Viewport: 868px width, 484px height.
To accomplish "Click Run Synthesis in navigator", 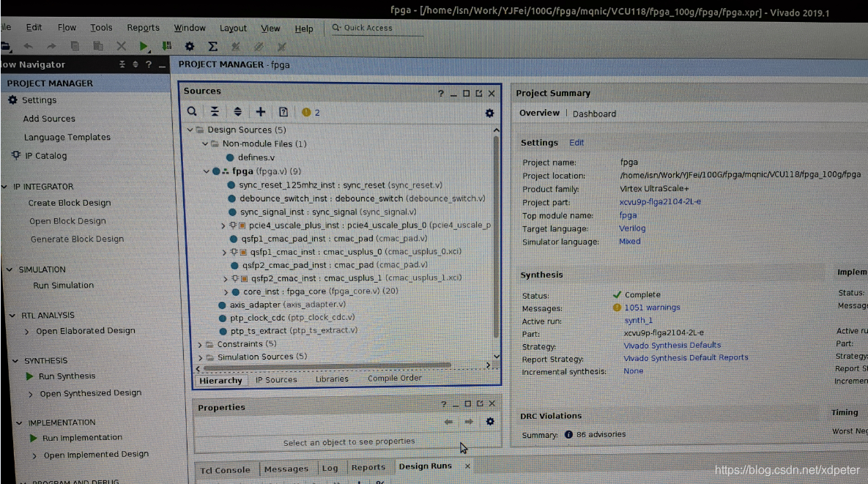I will point(67,376).
